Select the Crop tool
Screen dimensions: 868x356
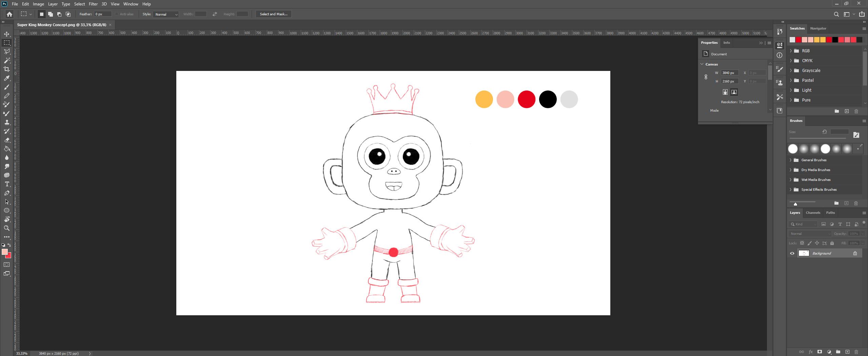coord(6,69)
